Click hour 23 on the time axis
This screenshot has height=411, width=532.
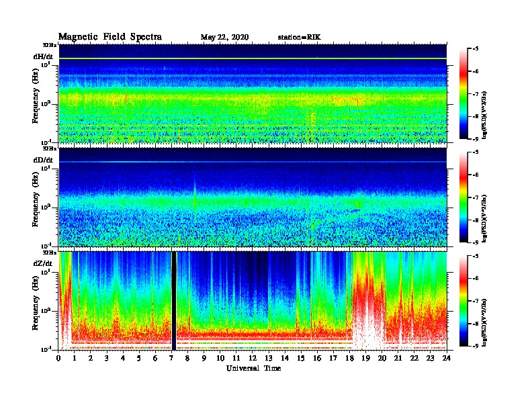tap(430, 358)
